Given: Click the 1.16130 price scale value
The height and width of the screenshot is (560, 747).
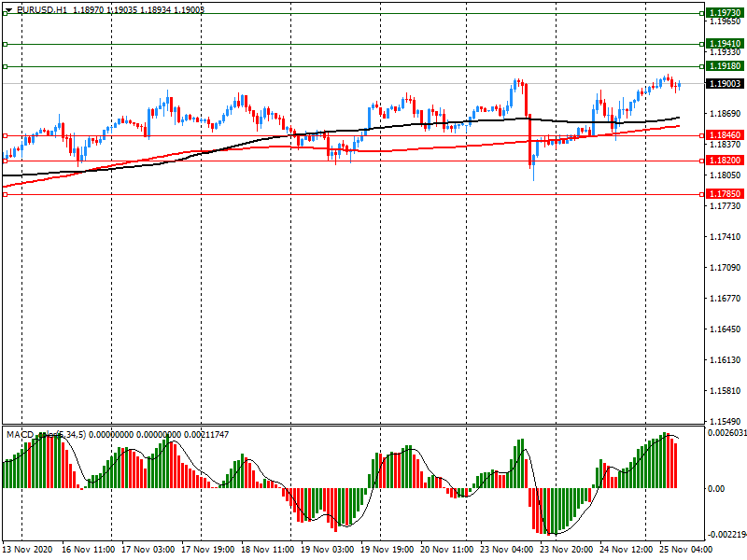Looking at the screenshot, I should tap(726, 360).
